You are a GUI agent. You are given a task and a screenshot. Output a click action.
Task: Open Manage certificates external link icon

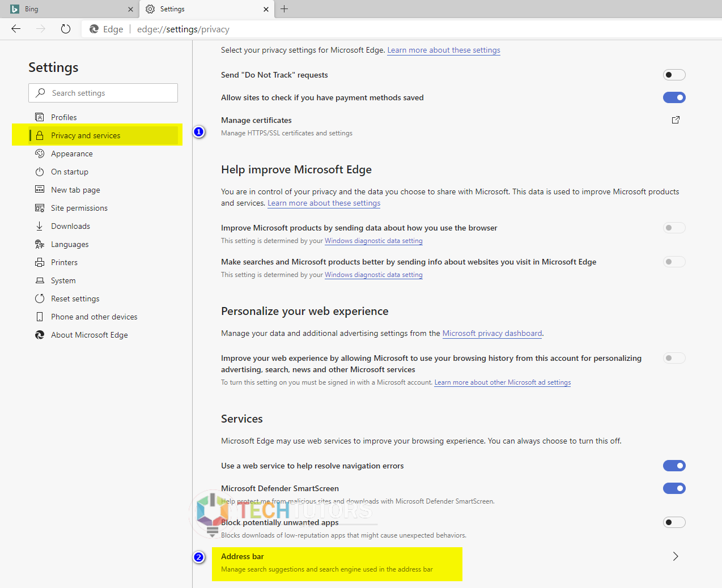(x=676, y=120)
